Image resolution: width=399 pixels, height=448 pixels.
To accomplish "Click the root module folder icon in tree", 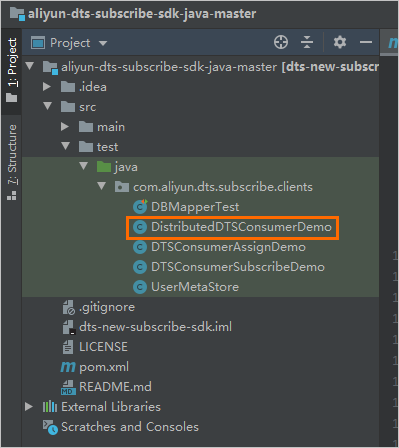I will 50,68.
